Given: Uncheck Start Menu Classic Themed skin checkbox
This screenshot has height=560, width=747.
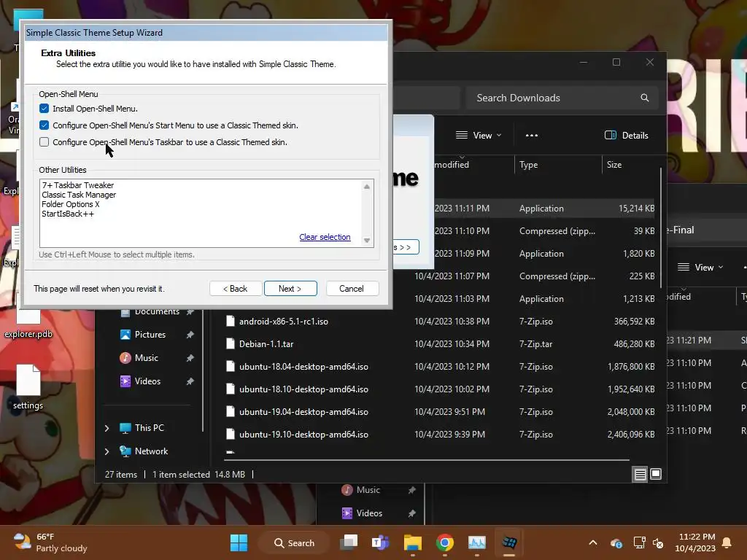Looking at the screenshot, I should pos(44,125).
